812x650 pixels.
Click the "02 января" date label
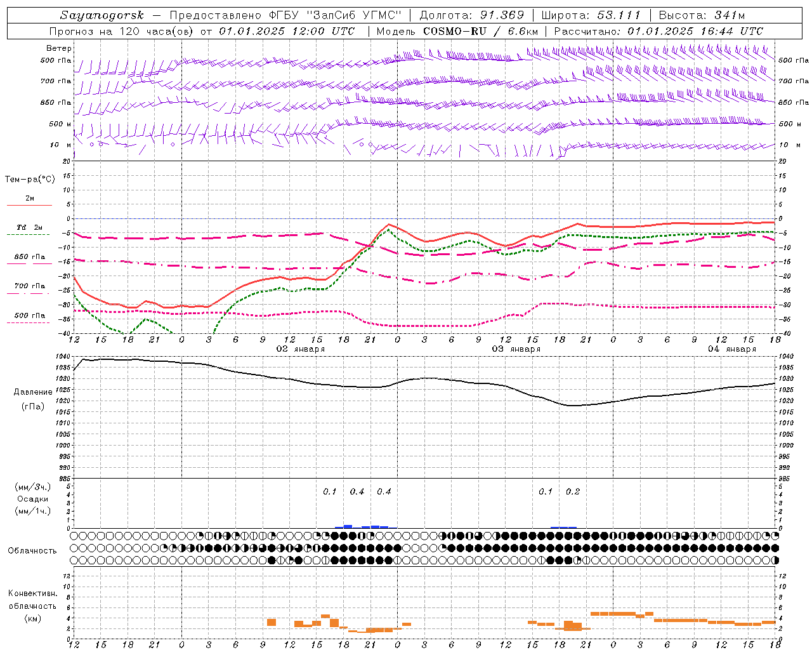(301, 349)
